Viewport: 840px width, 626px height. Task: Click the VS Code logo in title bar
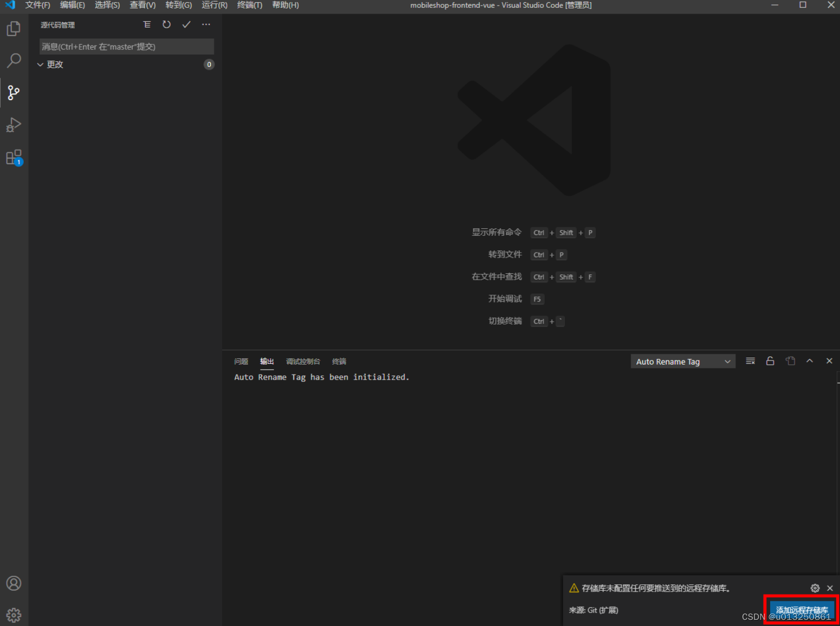(10, 5)
